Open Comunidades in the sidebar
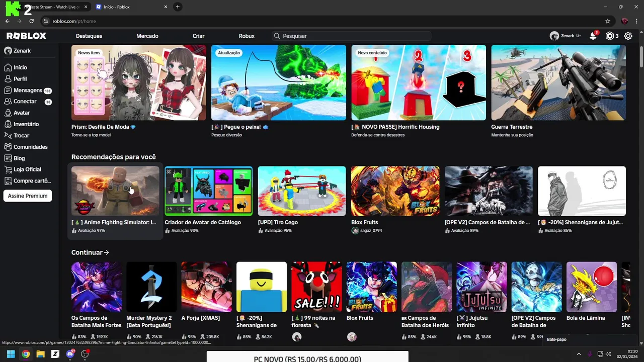644x362 pixels. [x=30, y=147]
